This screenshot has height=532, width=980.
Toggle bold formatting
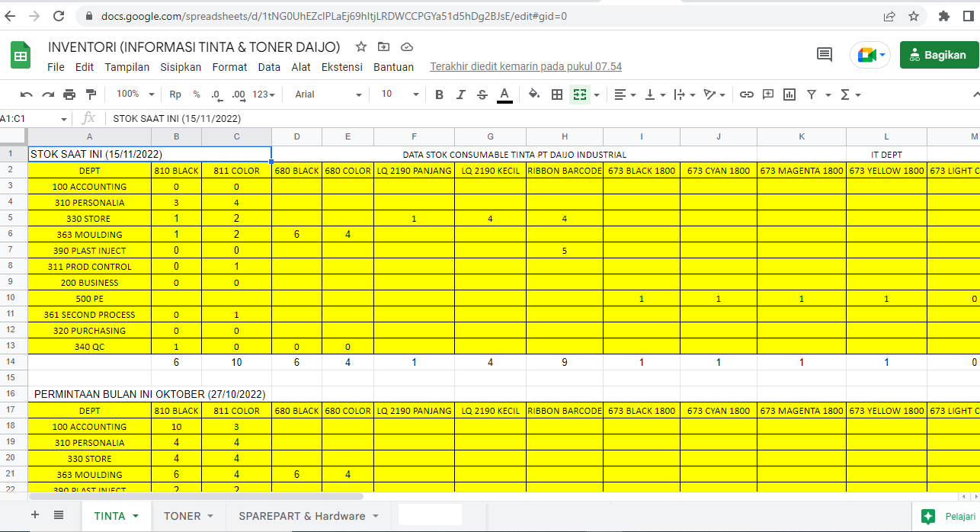[x=439, y=95]
